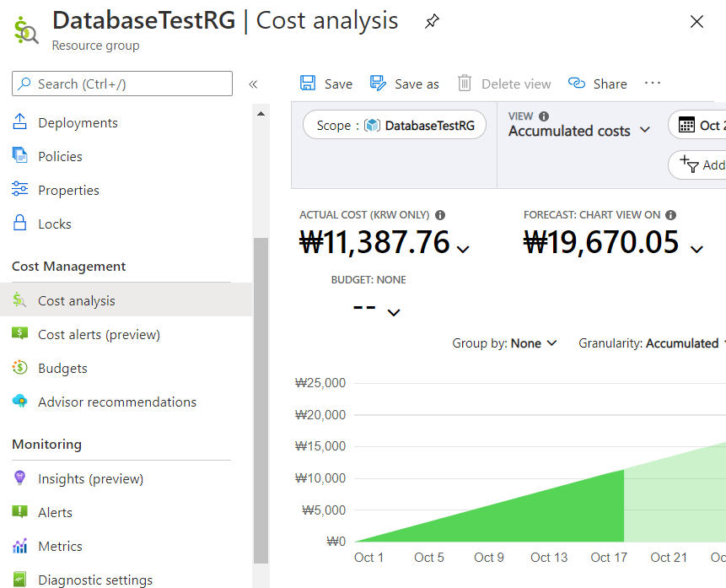Click the Save disk icon
726x588 pixels.
click(308, 83)
